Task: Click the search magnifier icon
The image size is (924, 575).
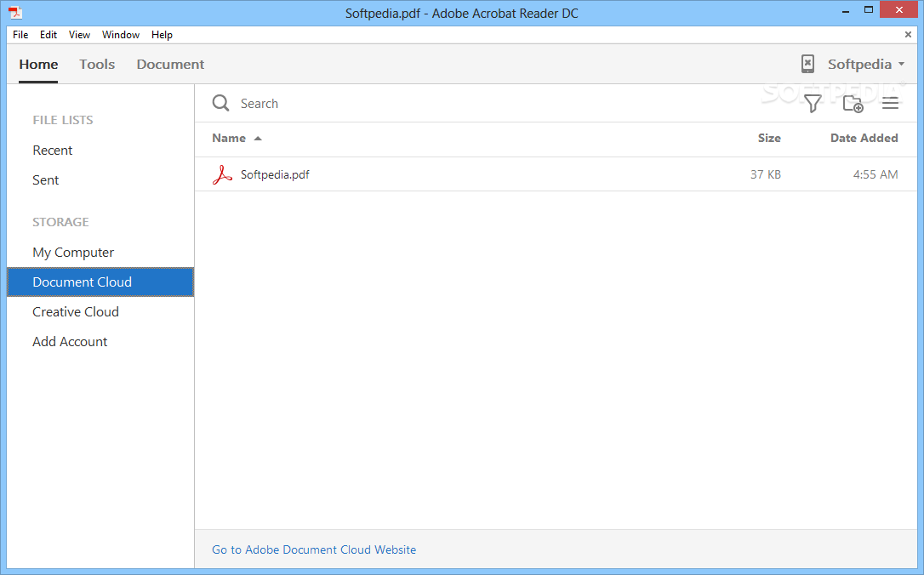Action: coord(221,103)
